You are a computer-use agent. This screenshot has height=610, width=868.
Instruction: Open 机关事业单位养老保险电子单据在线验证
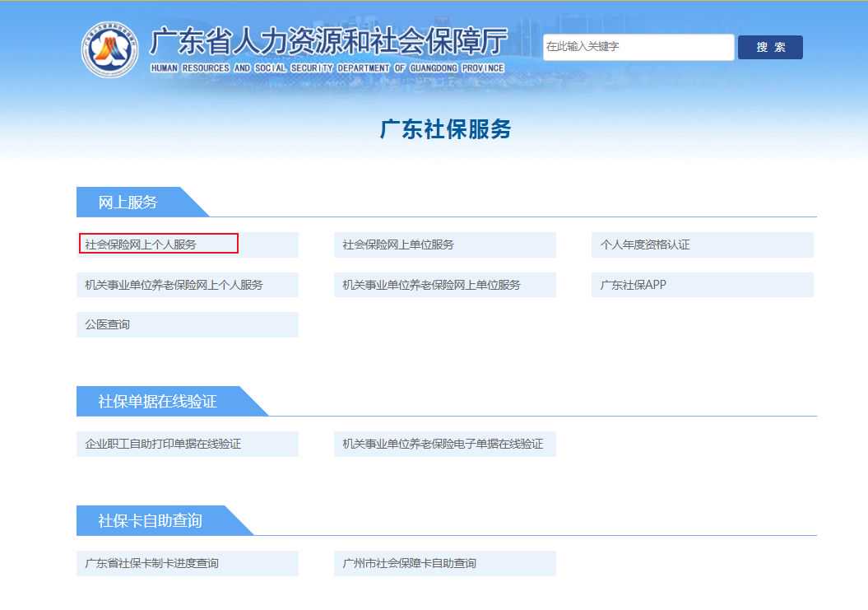pos(443,444)
